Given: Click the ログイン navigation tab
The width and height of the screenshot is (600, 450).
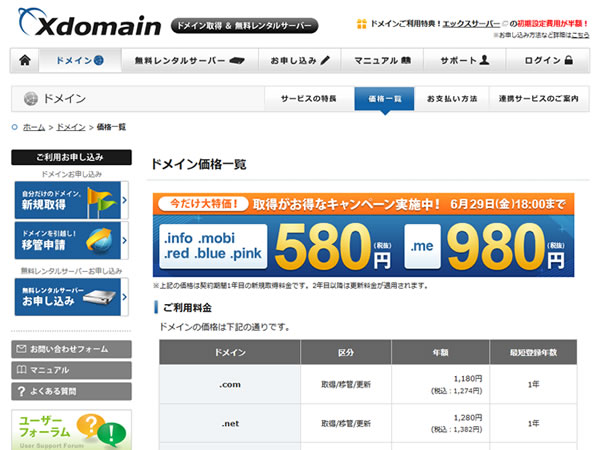Looking at the screenshot, I should [x=548, y=60].
